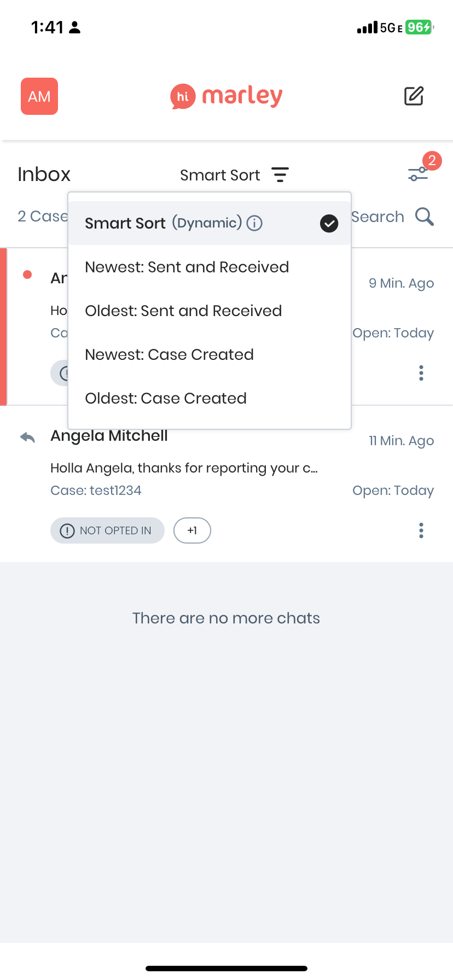Open options menu for Angela Mitchell chat
Image resolution: width=453 pixels, height=980 pixels.
(x=421, y=530)
